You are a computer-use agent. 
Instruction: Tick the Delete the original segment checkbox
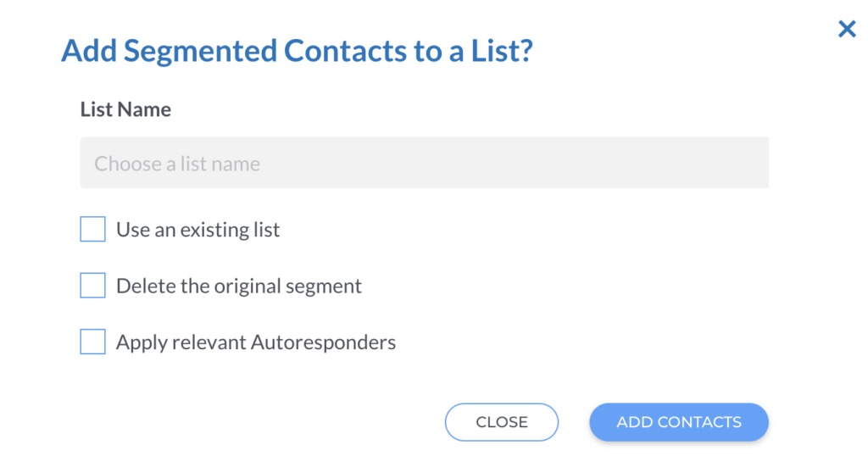[92, 286]
